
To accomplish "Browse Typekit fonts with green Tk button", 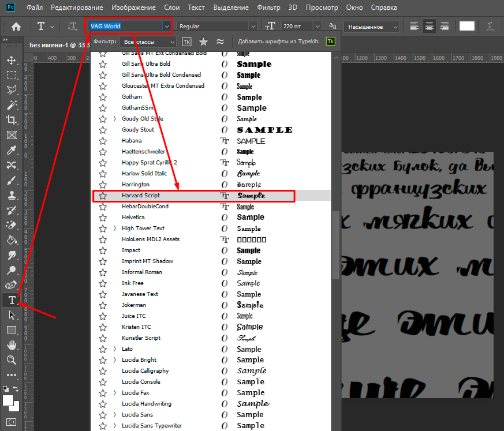I will 330,42.
